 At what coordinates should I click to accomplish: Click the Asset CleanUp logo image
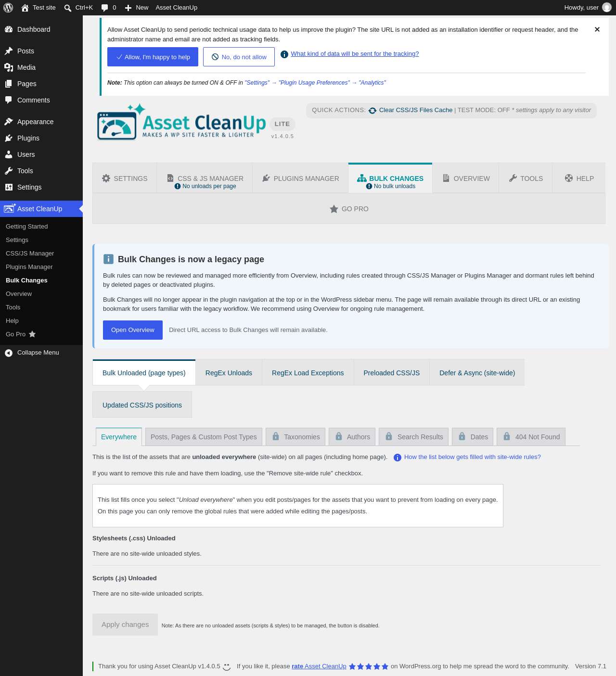point(181,122)
